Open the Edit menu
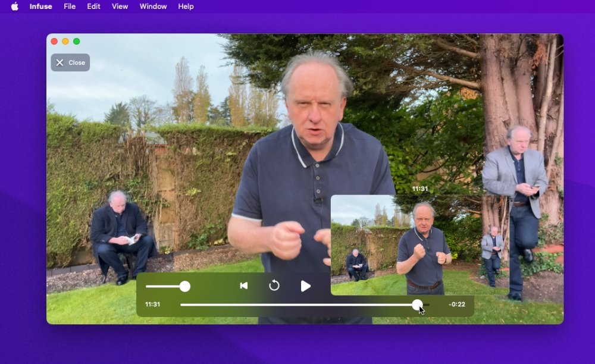This screenshot has height=364, width=595. click(93, 7)
